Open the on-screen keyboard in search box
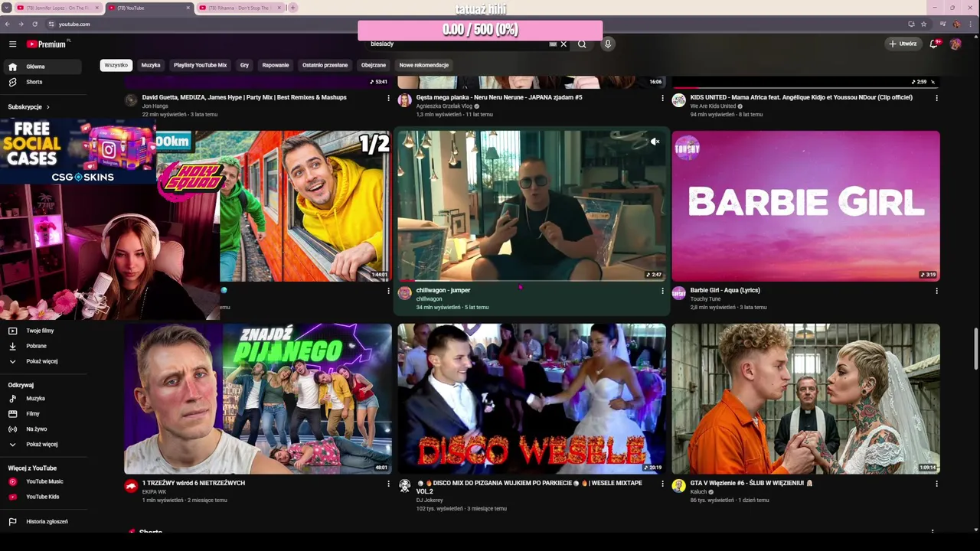 click(553, 44)
